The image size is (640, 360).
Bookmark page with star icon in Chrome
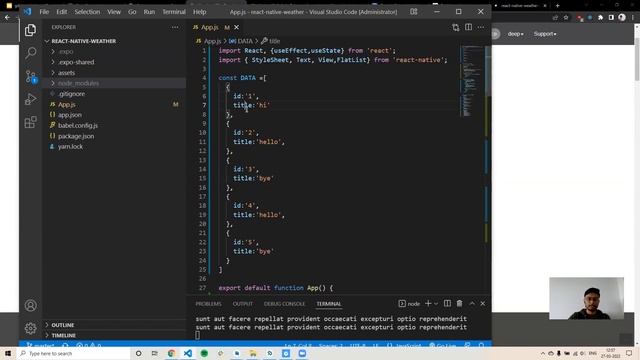pyautogui.click(x=566, y=18)
